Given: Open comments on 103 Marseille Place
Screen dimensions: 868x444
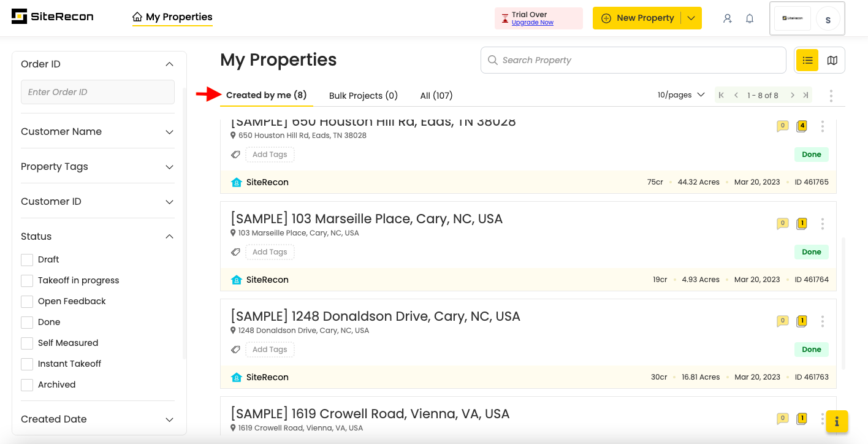Looking at the screenshot, I should pyautogui.click(x=782, y=224).
